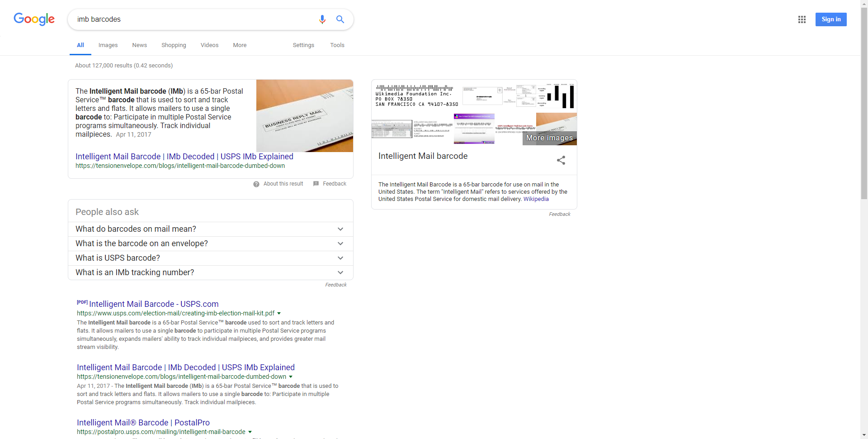
Task: Click More images in the knowledge panel
Action: click(549, 138)
